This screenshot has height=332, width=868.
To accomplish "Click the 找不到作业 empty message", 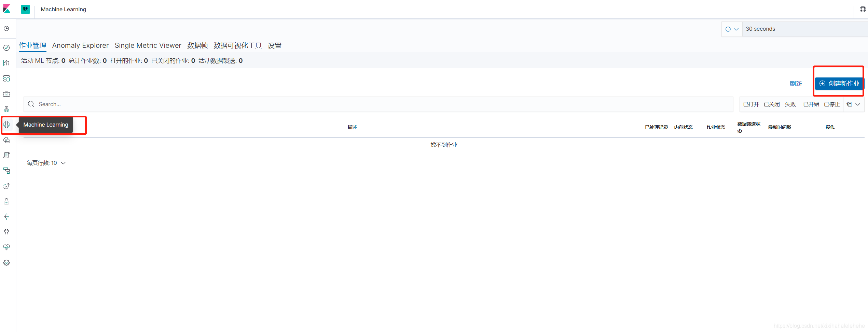I will pos(444,145).
